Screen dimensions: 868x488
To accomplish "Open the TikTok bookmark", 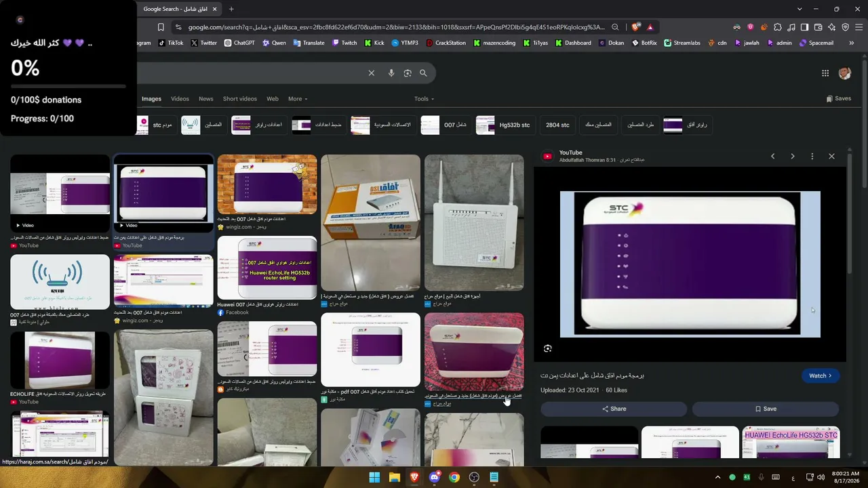I will coord(171,43).
